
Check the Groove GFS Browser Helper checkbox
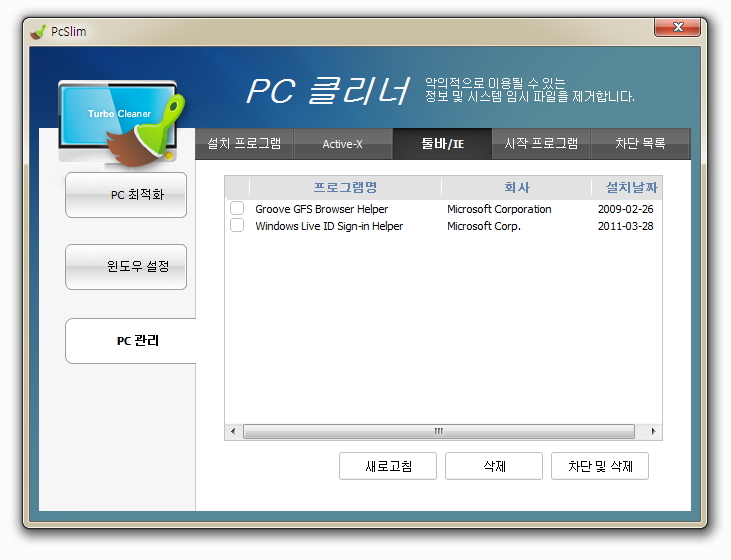point(237,209)
